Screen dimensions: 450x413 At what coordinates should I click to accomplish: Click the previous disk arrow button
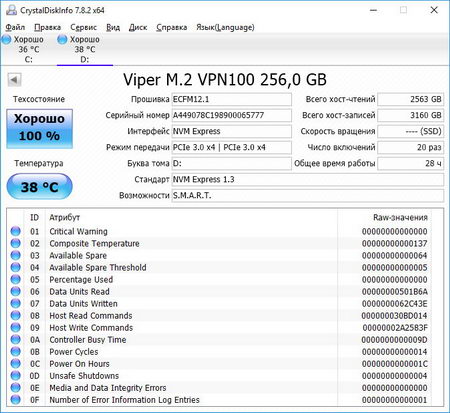pos(14,80)
